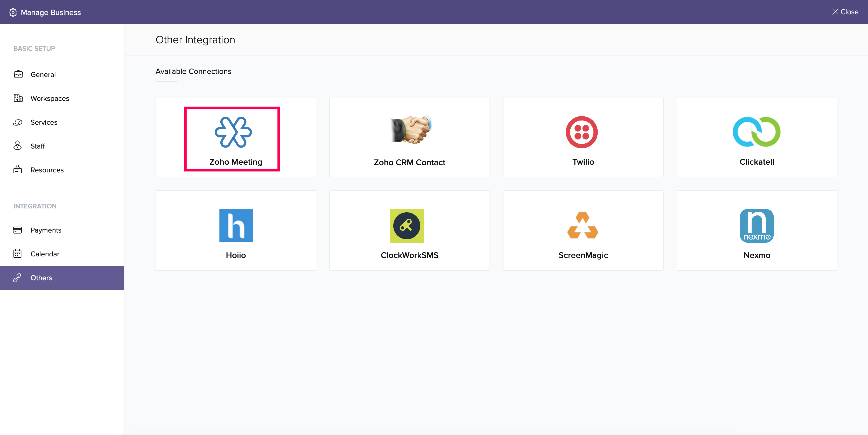Click the ClockWorkSMS label text
The height and width of the screenshot is (435, 868).
[409, 255]
